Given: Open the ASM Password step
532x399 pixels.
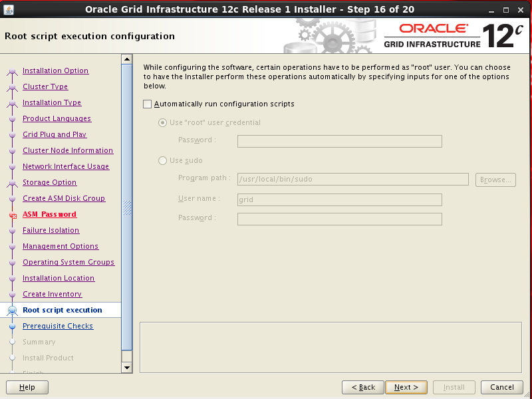Looking at the screenshot, I should (49, 214).
